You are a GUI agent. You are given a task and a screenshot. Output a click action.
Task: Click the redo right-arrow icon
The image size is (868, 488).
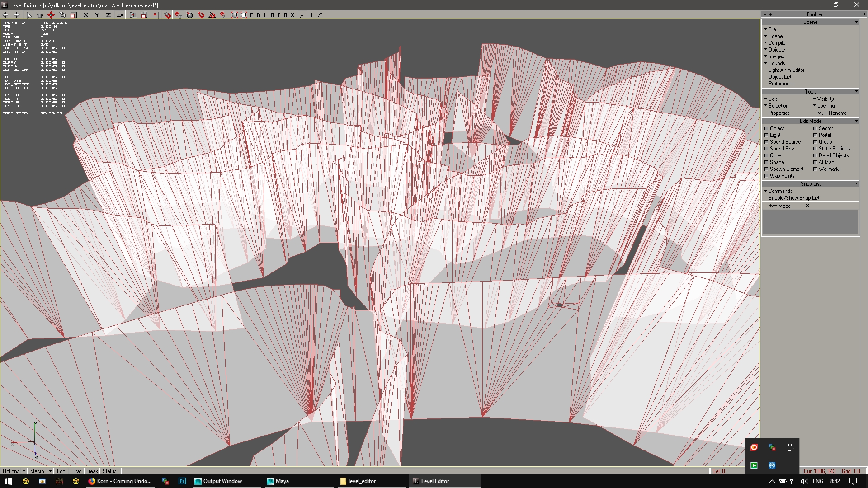click(17, 15)
